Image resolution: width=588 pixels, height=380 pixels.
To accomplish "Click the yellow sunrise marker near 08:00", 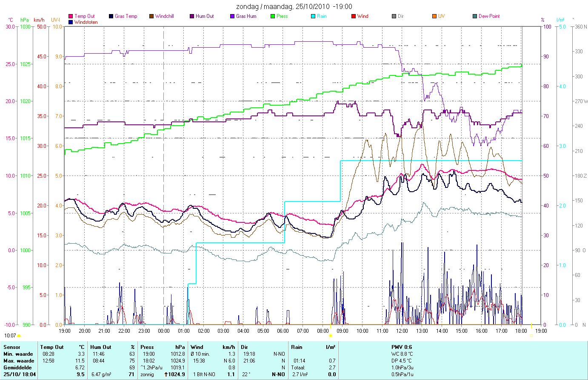I will (x=330, y=336).
